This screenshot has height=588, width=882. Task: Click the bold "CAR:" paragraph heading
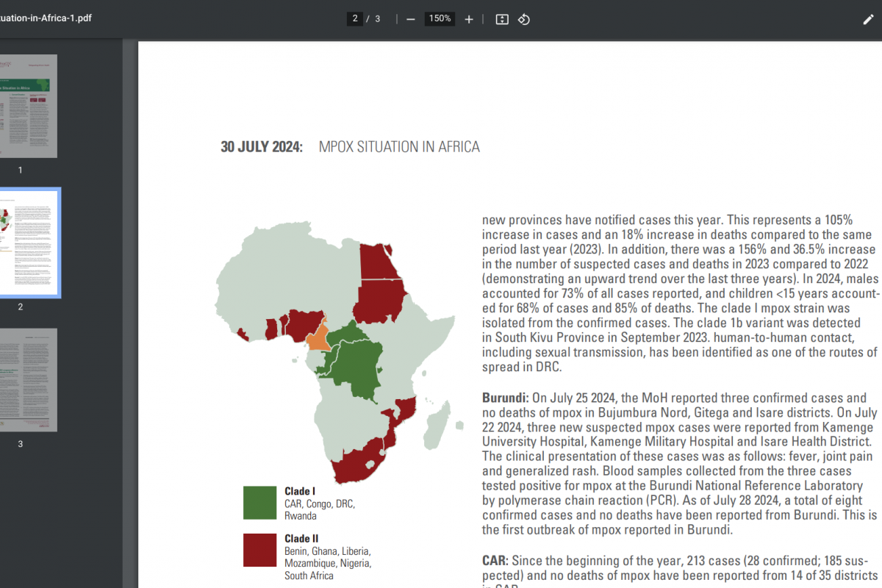coord(494,560)
